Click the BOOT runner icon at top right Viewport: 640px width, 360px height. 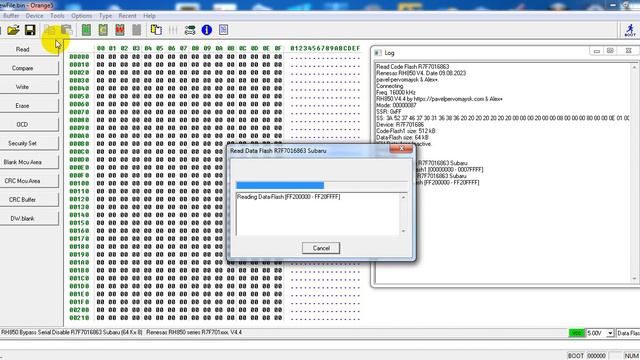pos(630,30)
